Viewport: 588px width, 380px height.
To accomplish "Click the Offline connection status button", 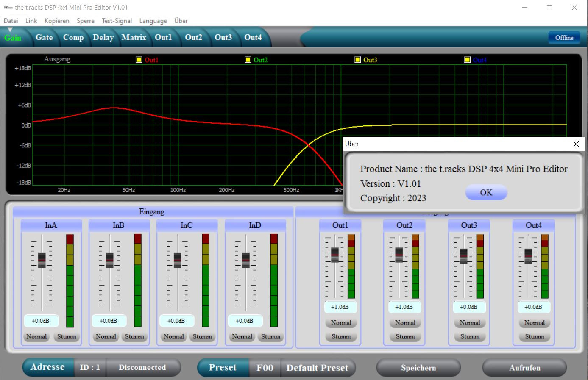I will point(564,38).
